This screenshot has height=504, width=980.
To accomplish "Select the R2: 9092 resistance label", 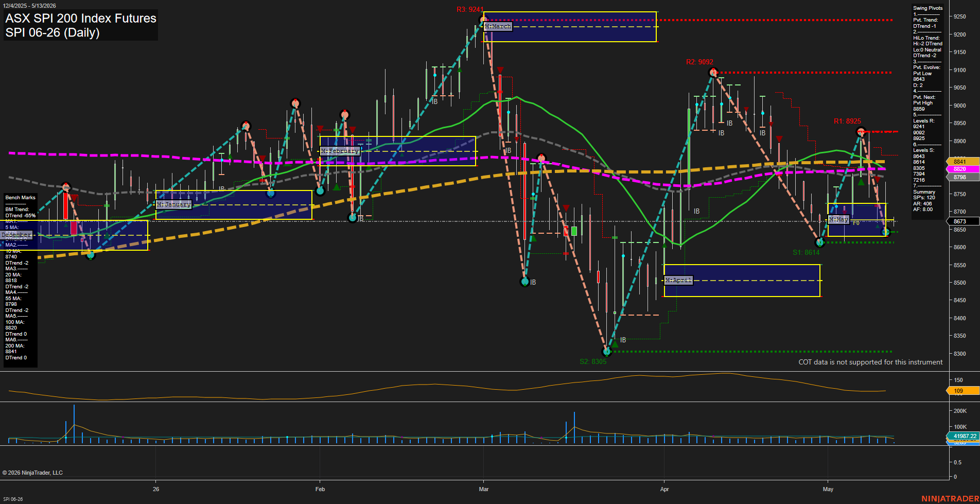I will pos(699,62).
